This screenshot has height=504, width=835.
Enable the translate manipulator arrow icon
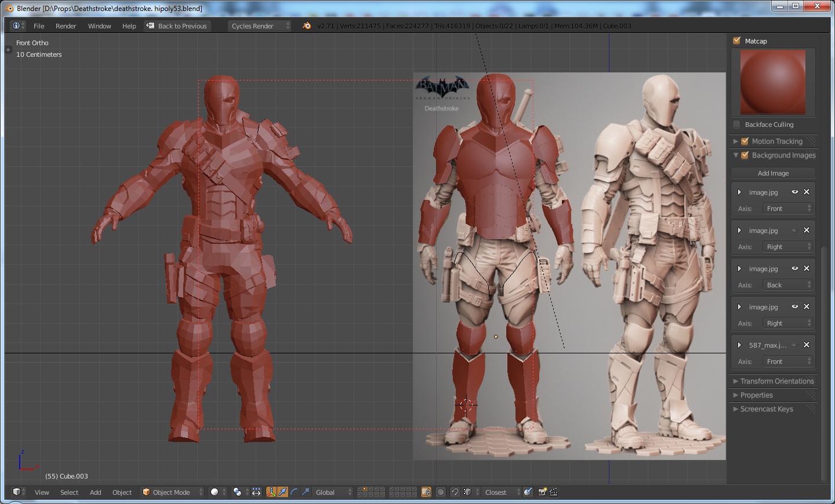tap(282, 492)
